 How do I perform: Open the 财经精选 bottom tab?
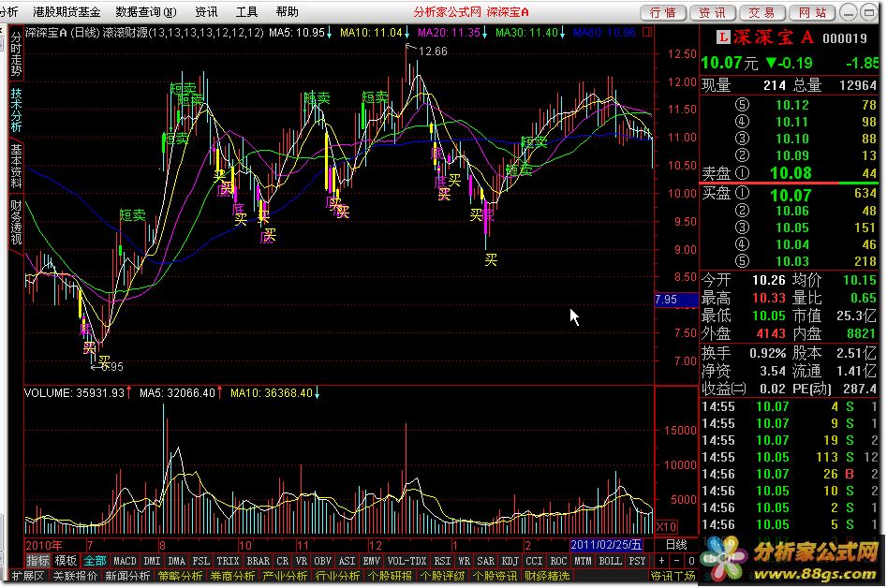[547, 576]
